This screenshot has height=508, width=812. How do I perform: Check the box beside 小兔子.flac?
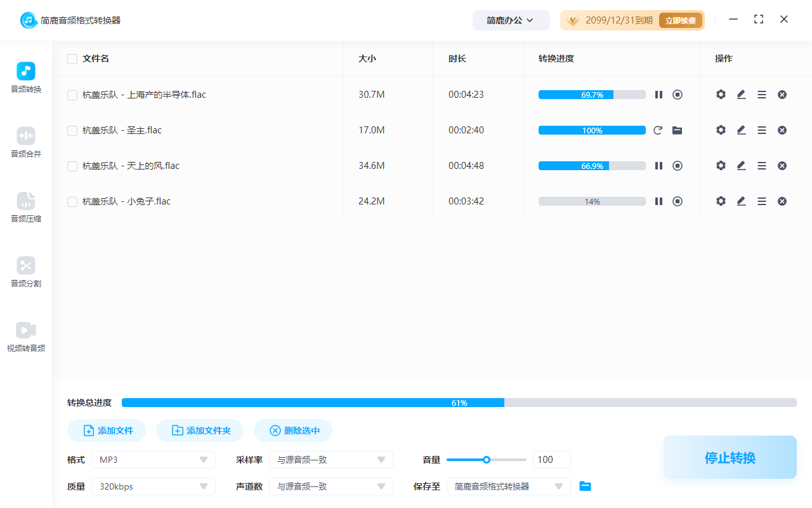coord(72,201)
